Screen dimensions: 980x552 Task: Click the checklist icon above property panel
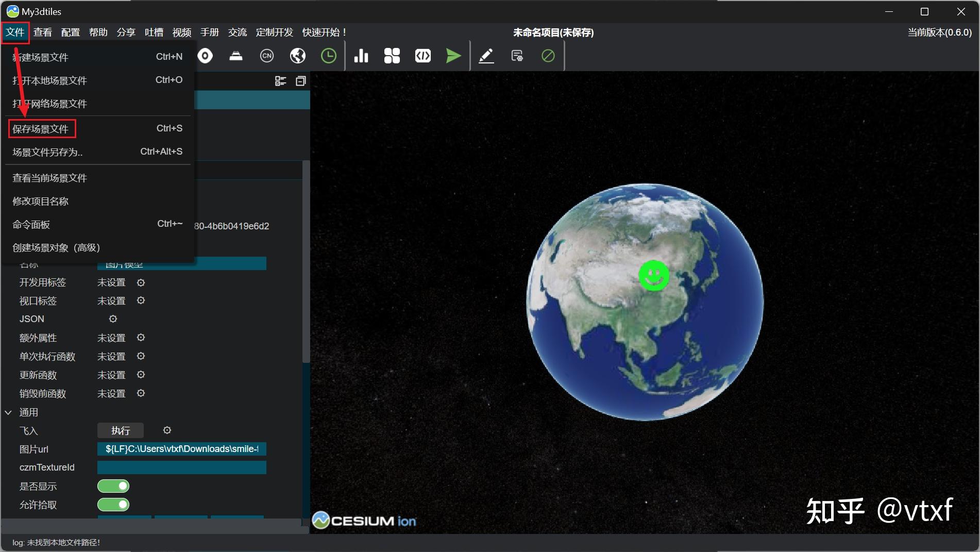tap(281, 81)
